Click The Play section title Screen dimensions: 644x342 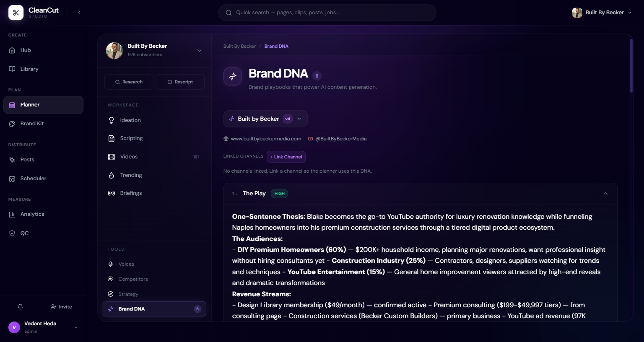(x=254, y=194)
